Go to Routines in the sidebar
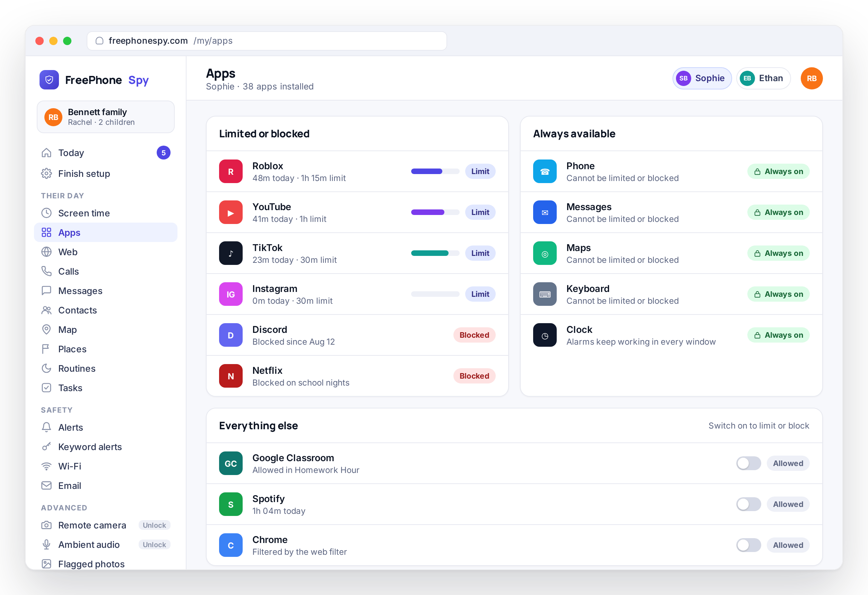 point(106,369)
